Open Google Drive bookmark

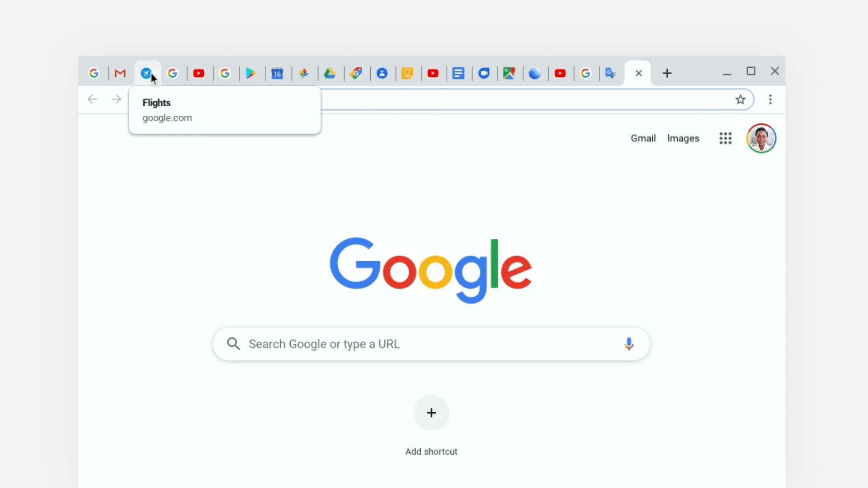pos(330,73)
